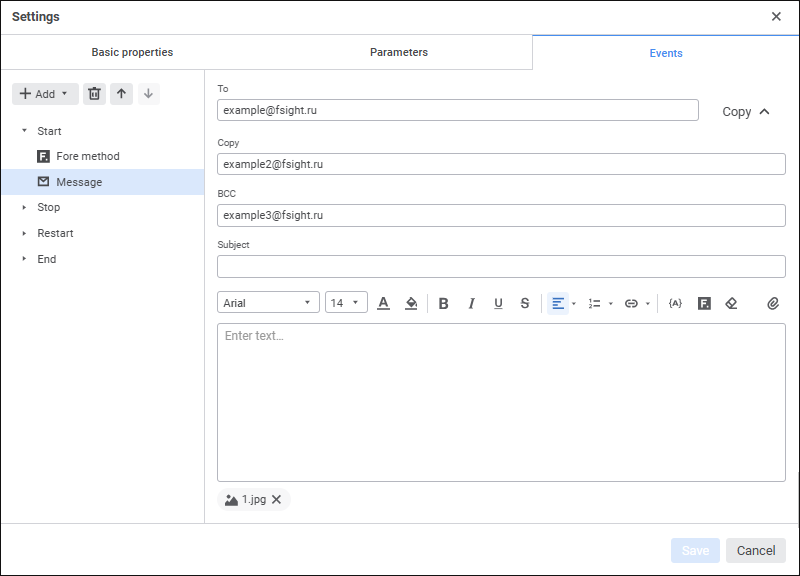Insert Fore function from editor toolbar
The height and width of the screenshot is (576, 800).
pyautogui.click(x=704, y=303)
